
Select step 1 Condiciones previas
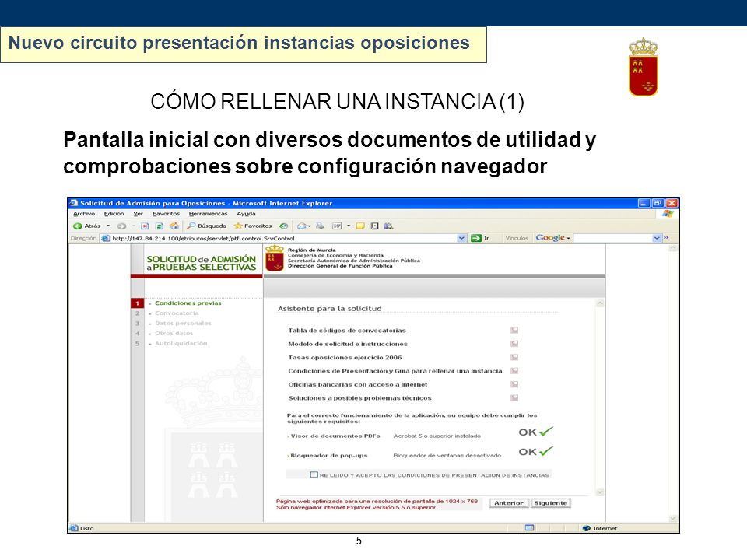(x=188, y=303)
